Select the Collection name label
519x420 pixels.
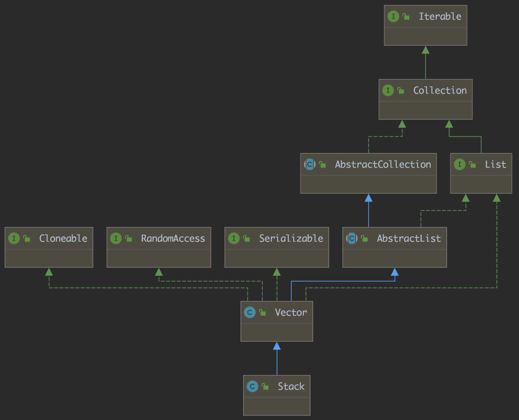pos(440,90)
